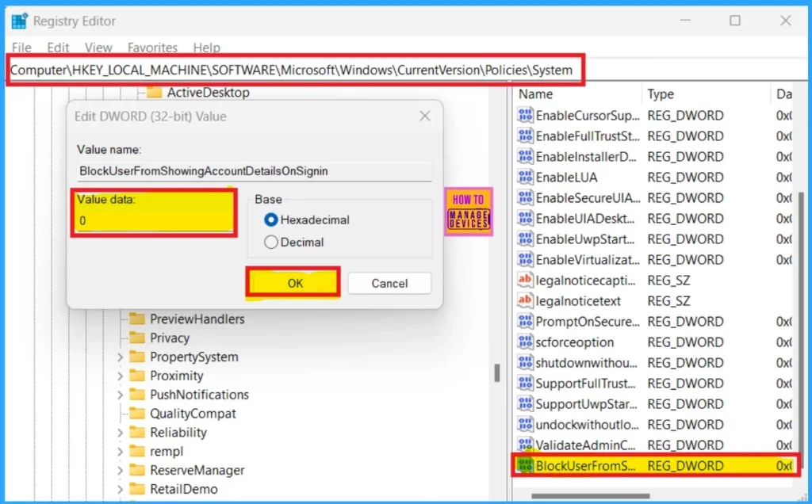Open the Favorites menu
Viewport: 812px width, 504px height.
click(x=152, y=47)
